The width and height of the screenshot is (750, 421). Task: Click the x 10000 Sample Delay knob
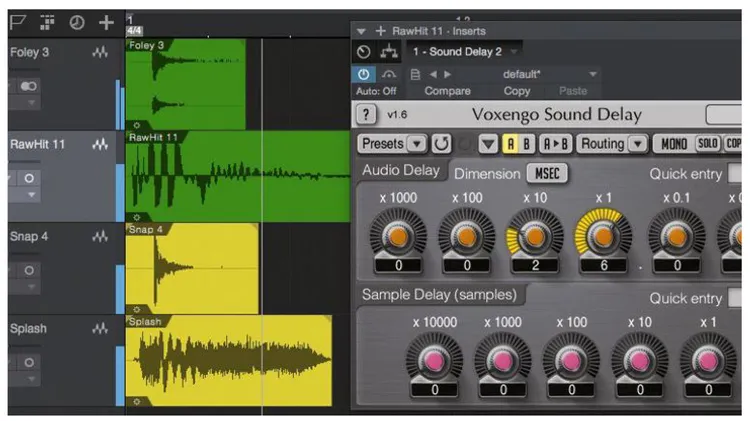[x=434, y=360]
